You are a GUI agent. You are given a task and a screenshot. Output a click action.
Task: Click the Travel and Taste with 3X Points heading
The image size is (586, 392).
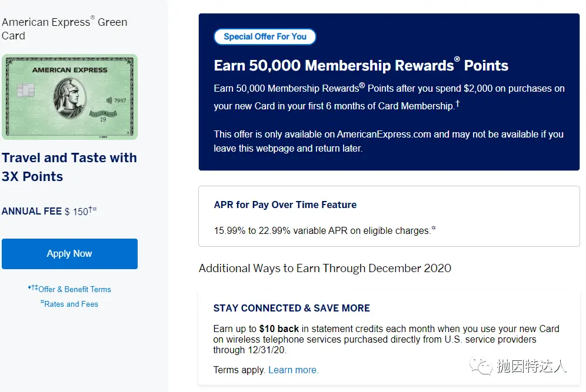[x=69, y=167]
